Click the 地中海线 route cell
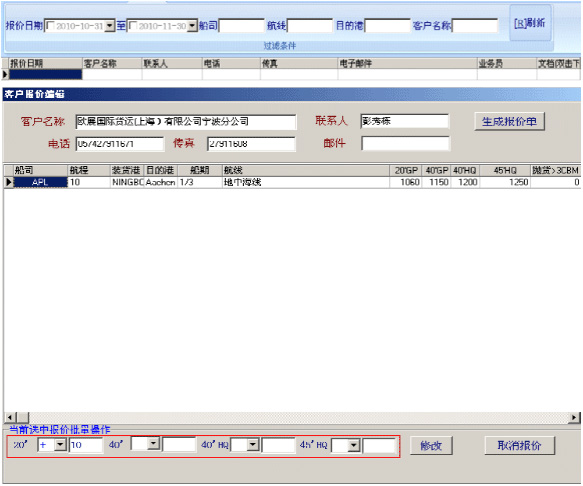The width and height of the screenshot is (583, 486). coord(305,182)
